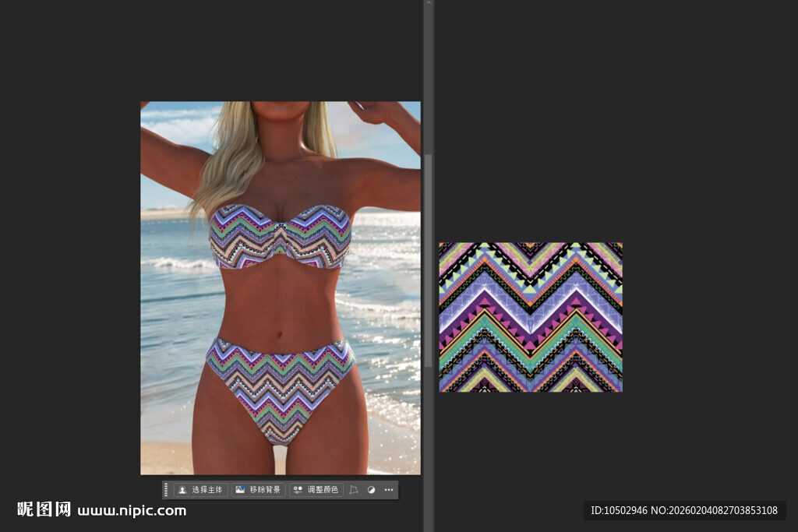This screenshot has width=798, height=532.
Task: Click the half-filled circle adjustment icon
Action: [371, 490]
